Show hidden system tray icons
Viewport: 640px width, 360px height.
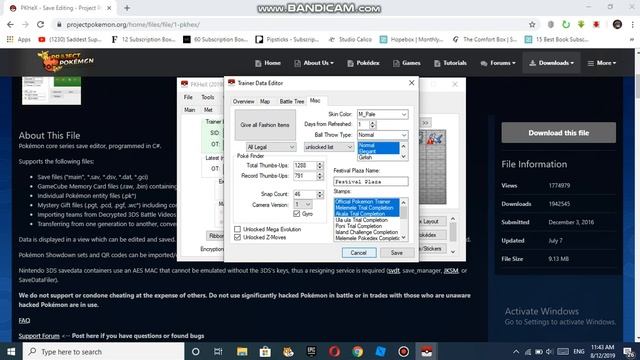tap(516, 351)
